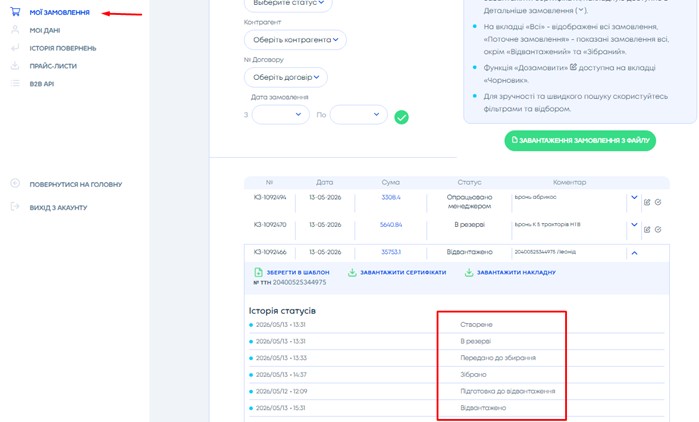Click the Сума column header
The width and height of the screenshot is (699, 422).
pos(391,182)
